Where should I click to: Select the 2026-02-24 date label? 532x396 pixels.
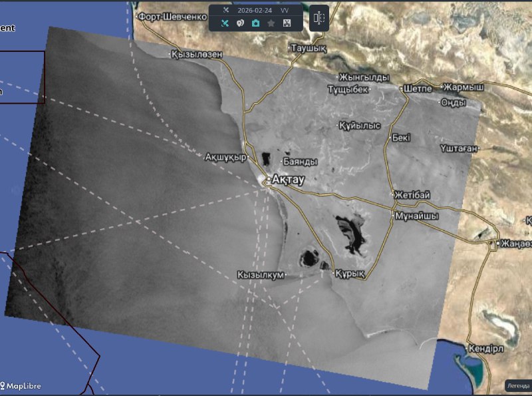tap(253, 11)
